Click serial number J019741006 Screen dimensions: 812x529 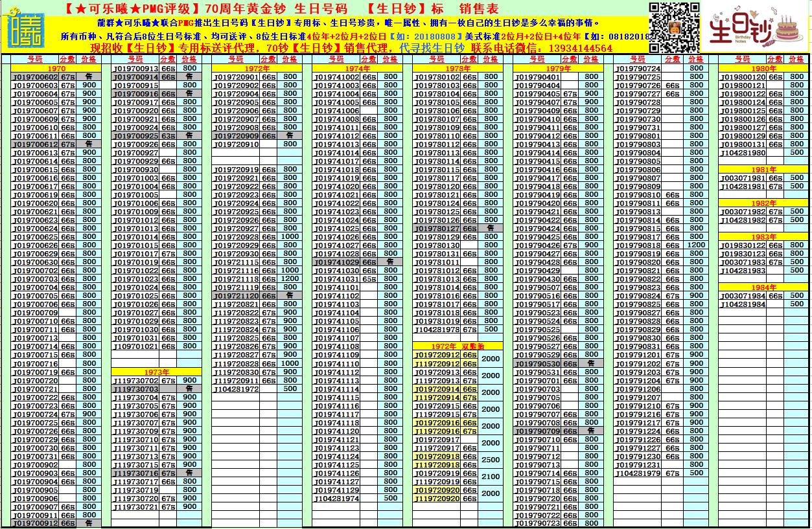point(337,111)
